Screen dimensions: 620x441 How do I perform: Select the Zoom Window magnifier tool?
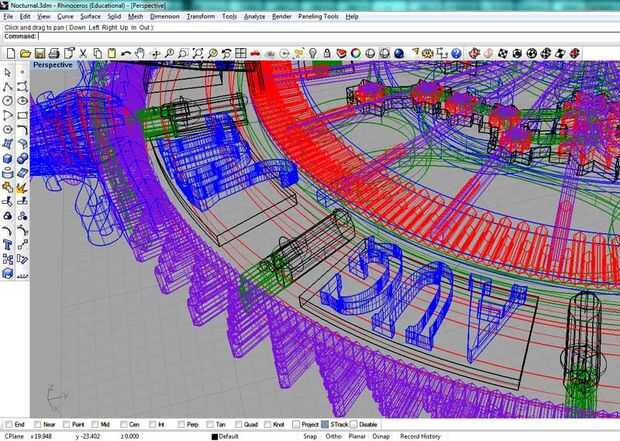pyautogui.click(x=183, y=53)
